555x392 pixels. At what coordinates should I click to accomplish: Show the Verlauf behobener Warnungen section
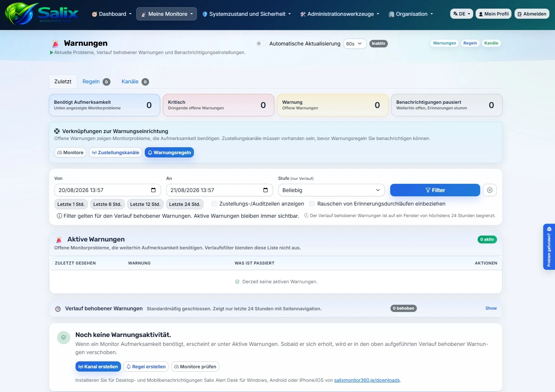pyautogui.click(x=491, y=308)
